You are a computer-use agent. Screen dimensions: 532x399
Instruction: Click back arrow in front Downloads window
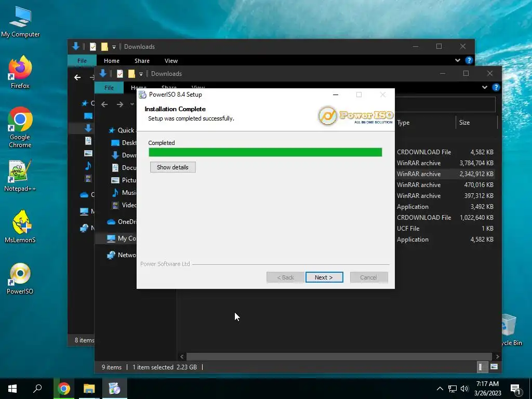(104, 104)
